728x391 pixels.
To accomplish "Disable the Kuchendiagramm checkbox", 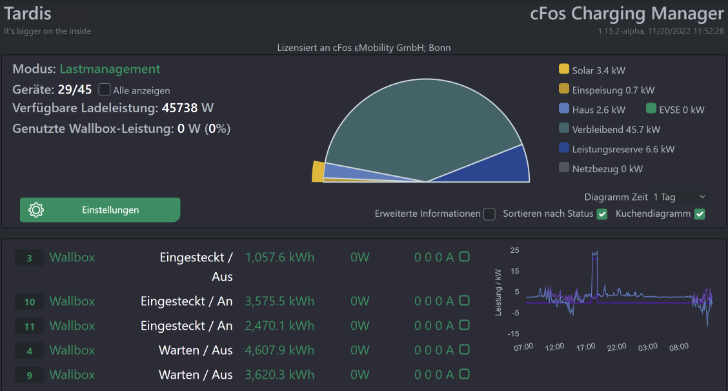I will 700,214.
